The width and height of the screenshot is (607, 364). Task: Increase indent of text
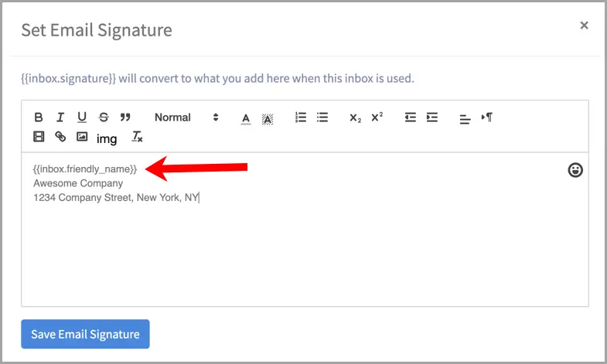click(x=432, y=117)
